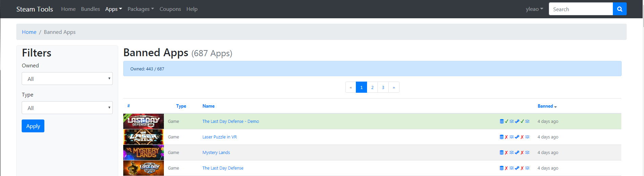This screenshot has height=176, width=644.
Task: Open Mystery Lands link
Action: 216,152
